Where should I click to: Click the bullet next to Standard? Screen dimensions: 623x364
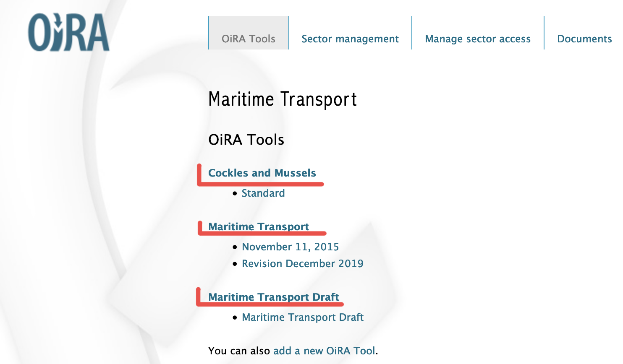pyautogui.click(x=235, y=194)
